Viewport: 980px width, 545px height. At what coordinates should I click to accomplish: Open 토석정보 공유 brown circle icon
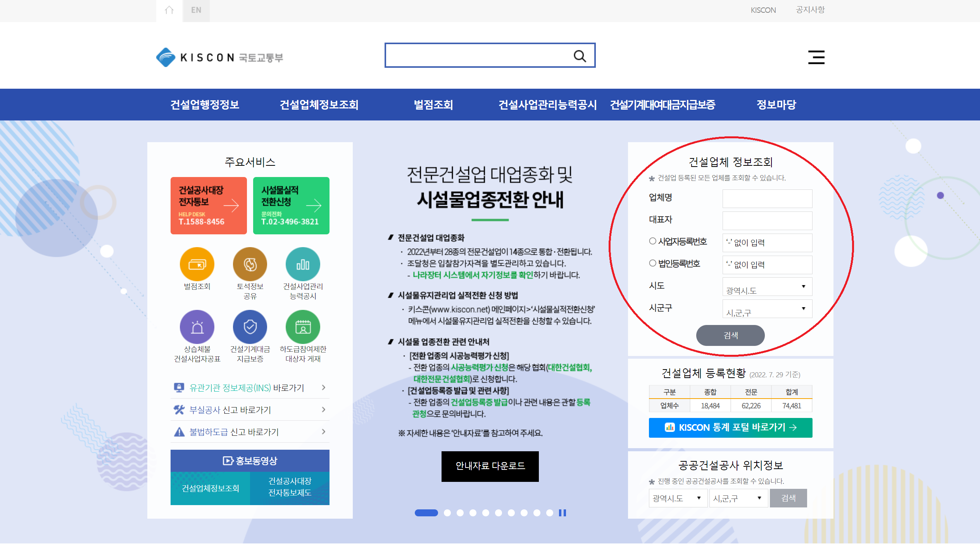[x=250, y=264]
